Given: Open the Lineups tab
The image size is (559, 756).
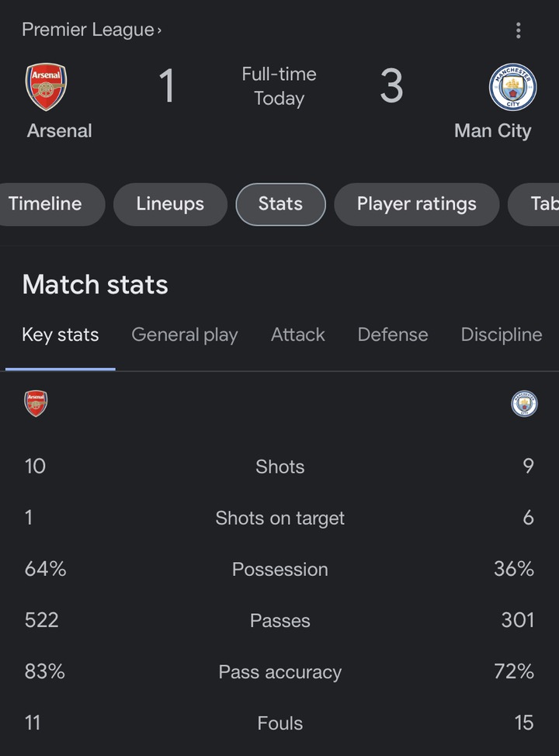Looking at the screenshot, I should [170, 204].
